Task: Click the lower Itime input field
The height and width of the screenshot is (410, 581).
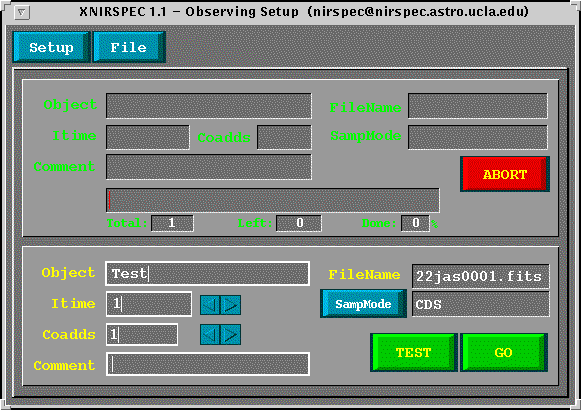Action: click(x=149, y=304)
